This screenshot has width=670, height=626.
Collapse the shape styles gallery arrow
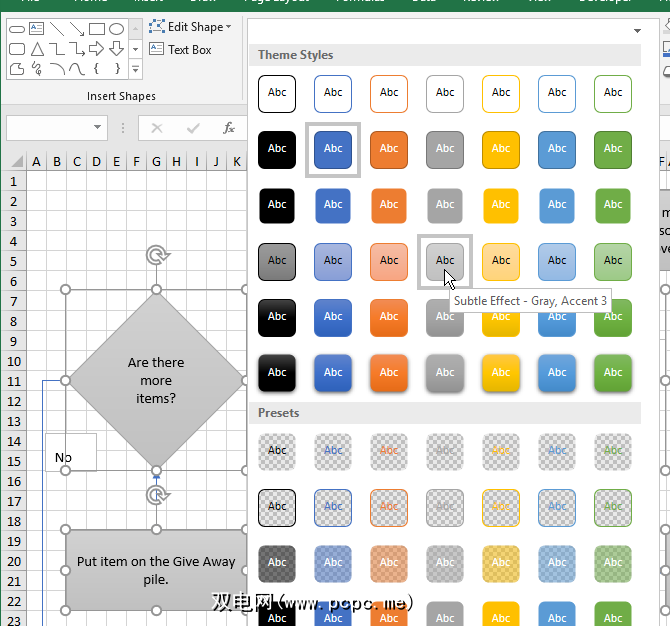[x=637, y=31]
